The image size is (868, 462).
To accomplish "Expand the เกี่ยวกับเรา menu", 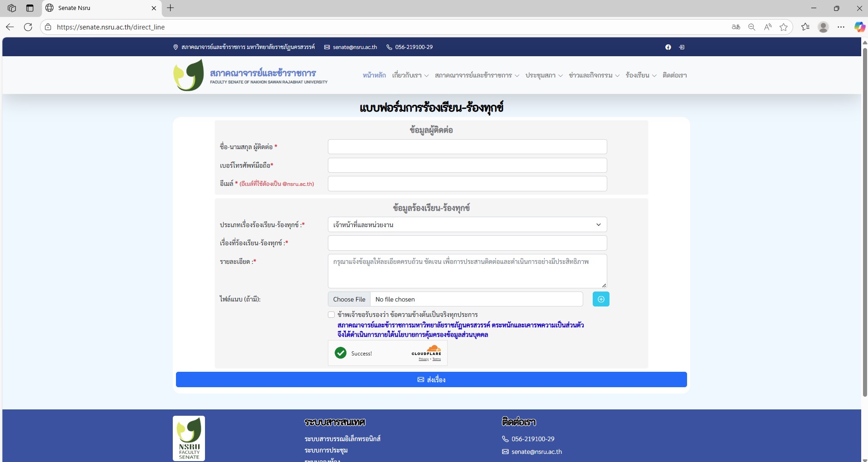I will (x=410, y=75).
